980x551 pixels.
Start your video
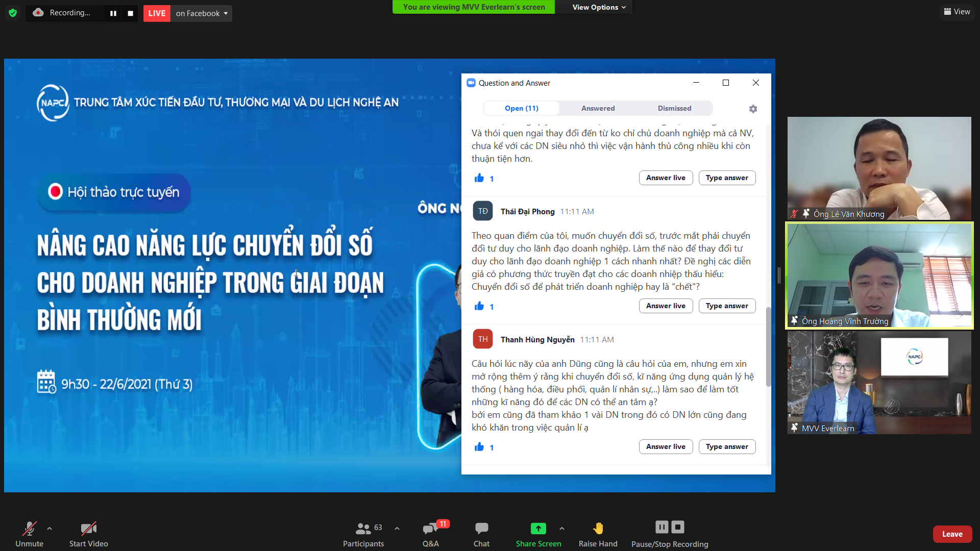(x=88, y=534)
